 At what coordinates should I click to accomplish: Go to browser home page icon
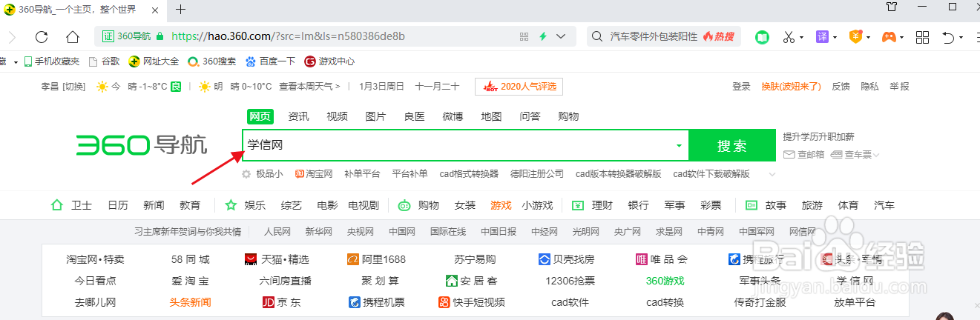pyautogui.click(x=73, y=36)
